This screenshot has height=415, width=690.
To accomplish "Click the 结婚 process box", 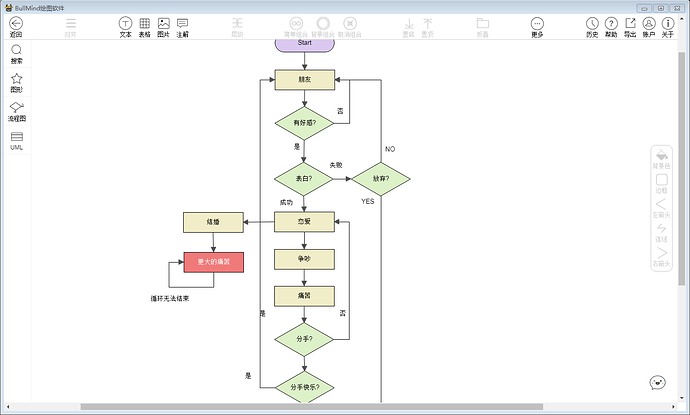I will click(213, 222).
